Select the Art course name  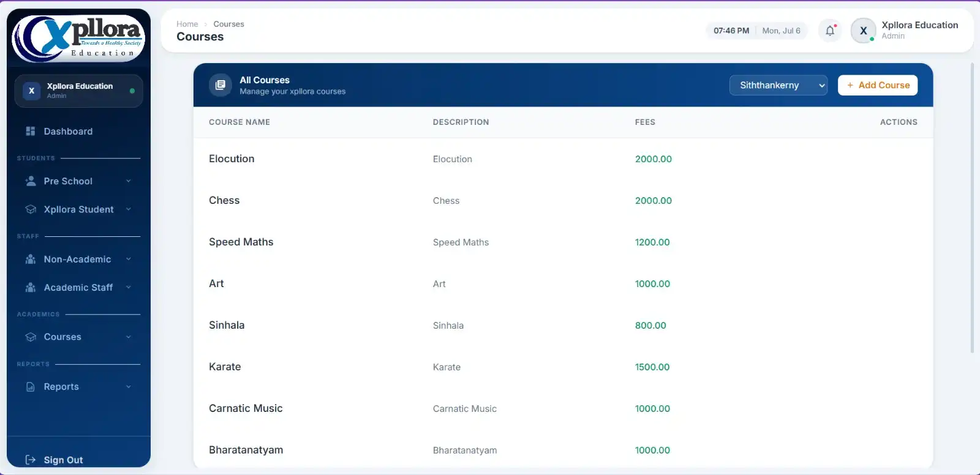pyautogui.click(x=216, y=283)
